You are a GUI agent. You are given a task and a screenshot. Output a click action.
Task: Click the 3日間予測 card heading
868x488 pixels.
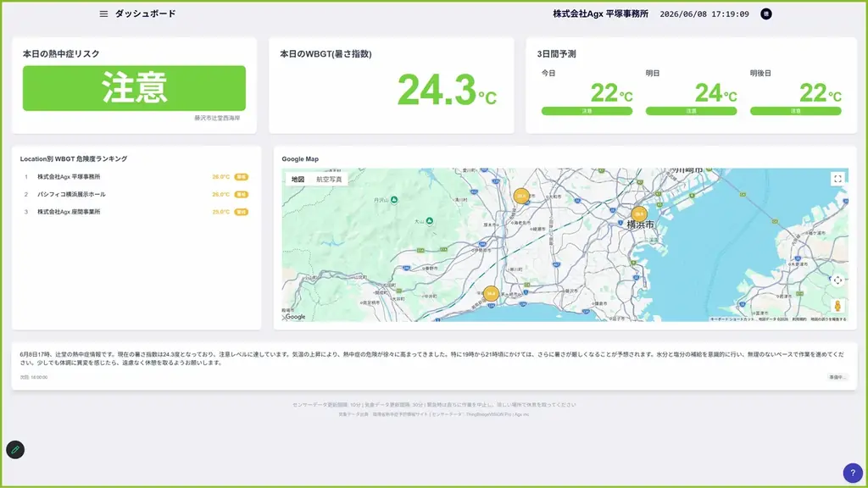[x=556, y=53]
